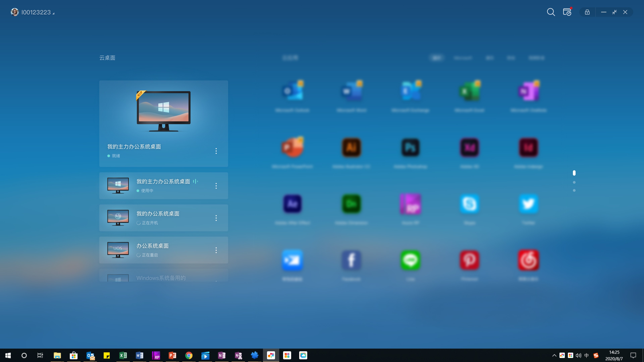The width and height of the screenshot is (644, 362).
Task: Launch the Facebook app icon
Action: point(351,260)
